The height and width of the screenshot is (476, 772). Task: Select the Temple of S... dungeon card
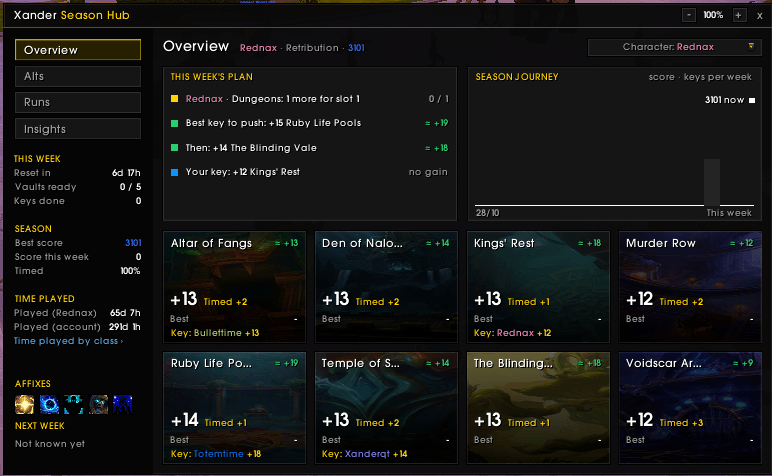386,408
